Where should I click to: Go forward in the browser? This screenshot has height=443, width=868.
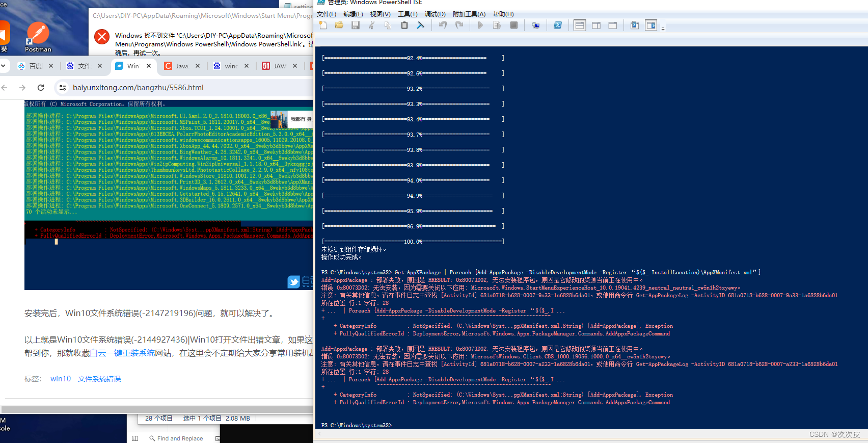(x=22, y=88)
